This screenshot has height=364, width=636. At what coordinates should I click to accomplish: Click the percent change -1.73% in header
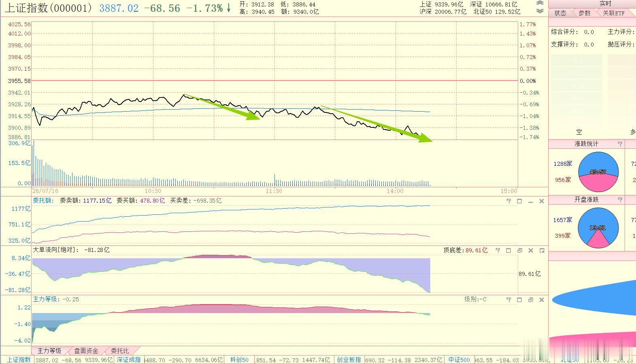tap(204, 8)
